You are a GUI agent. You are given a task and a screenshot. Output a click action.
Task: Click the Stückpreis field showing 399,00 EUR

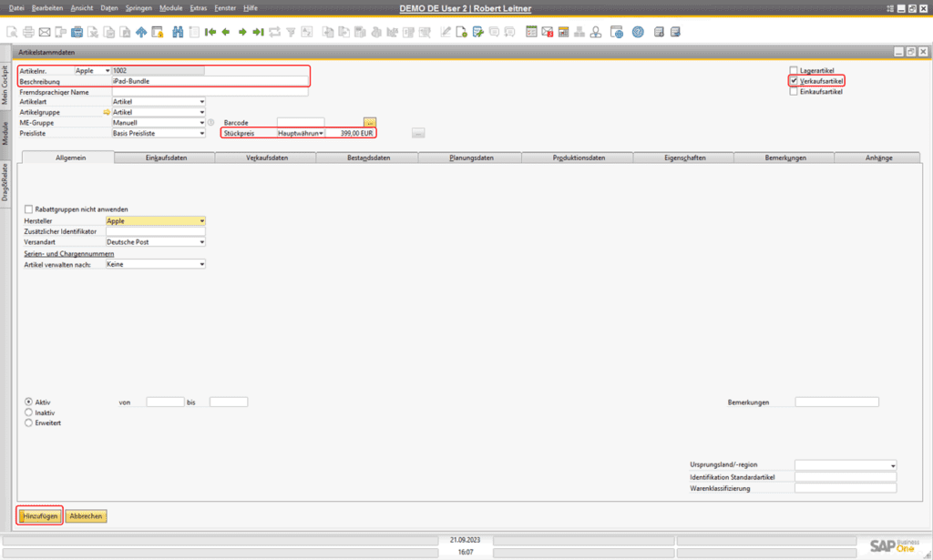pos(350,133)
